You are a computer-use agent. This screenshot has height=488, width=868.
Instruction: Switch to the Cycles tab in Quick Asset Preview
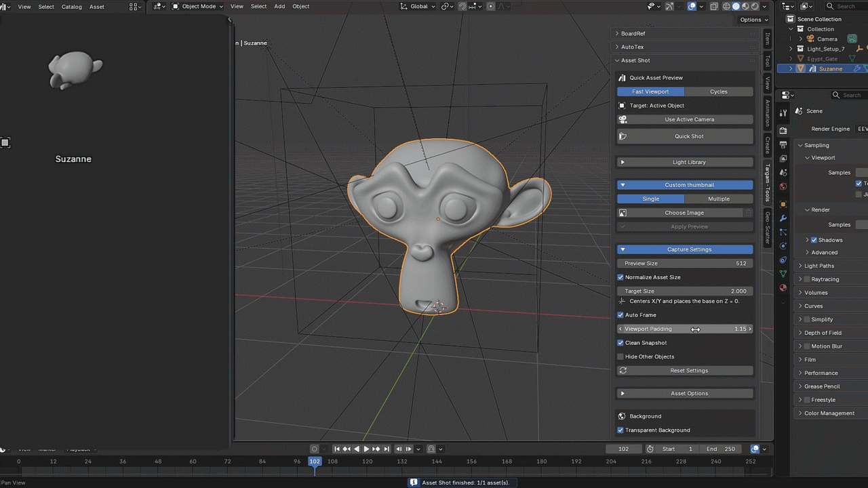coord(719,91)
